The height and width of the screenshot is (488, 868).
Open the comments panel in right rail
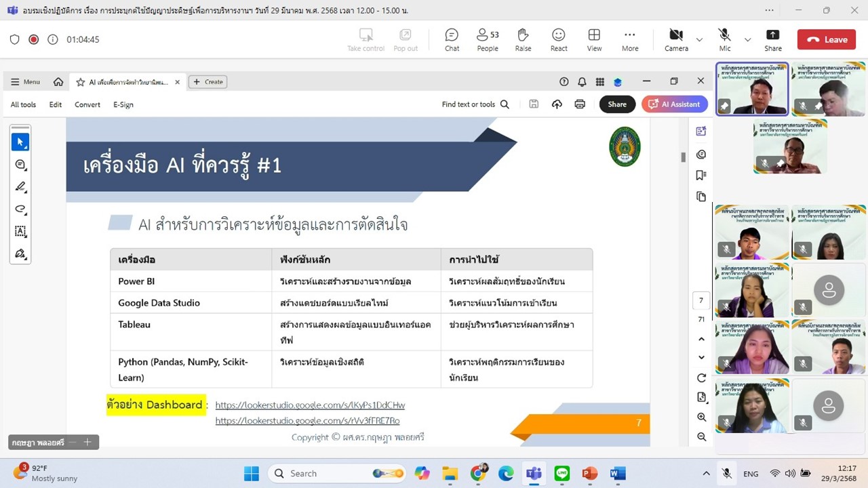point(701,154)
